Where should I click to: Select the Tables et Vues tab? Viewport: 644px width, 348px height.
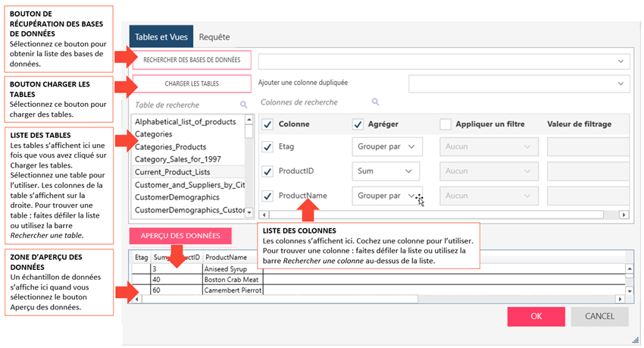161,36
